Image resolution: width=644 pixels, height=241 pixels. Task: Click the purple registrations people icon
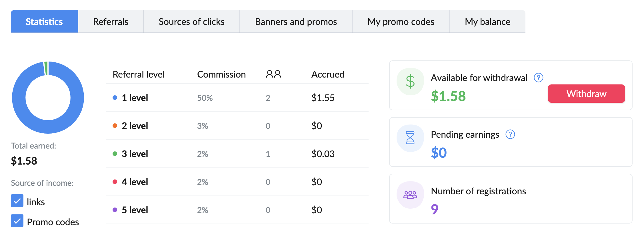[x=410, y=195]
